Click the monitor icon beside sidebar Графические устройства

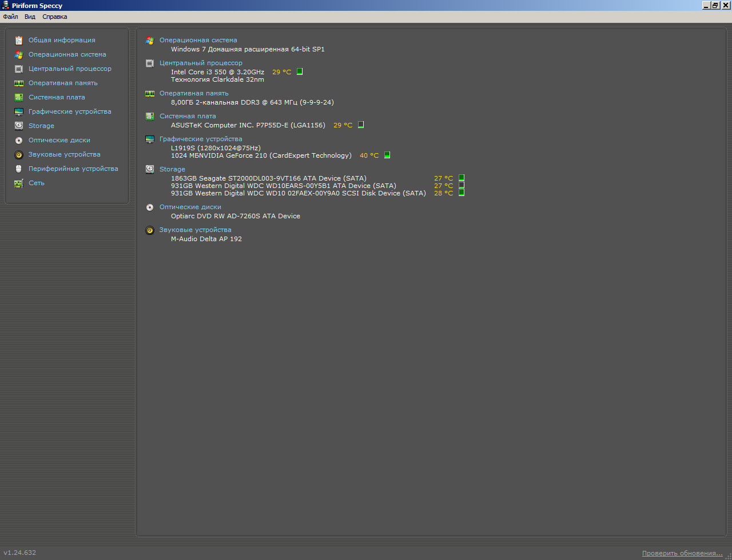[x=19, y=111]
